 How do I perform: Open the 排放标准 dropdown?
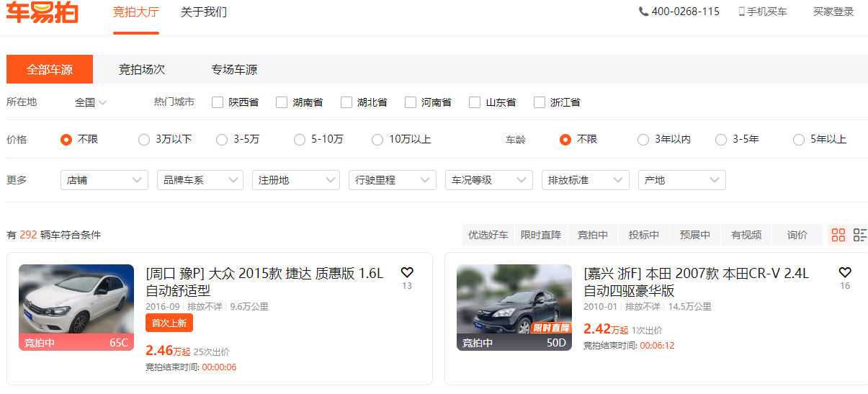click(586, 180)
